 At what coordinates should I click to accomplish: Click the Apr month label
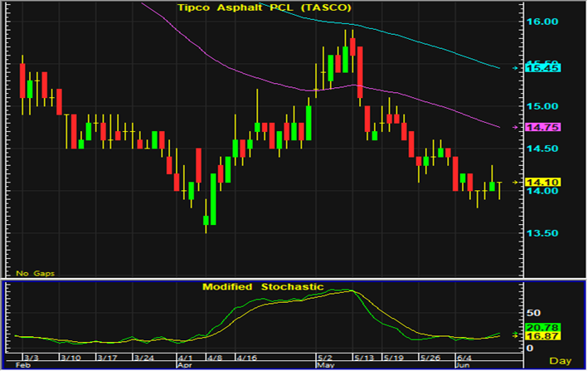(184, 365)
